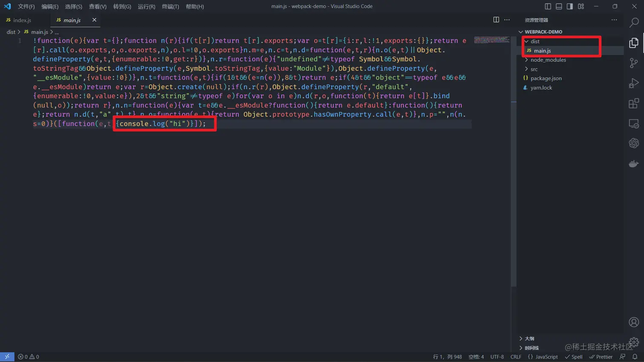Click the feedback icon in status bar

point(623,357)
